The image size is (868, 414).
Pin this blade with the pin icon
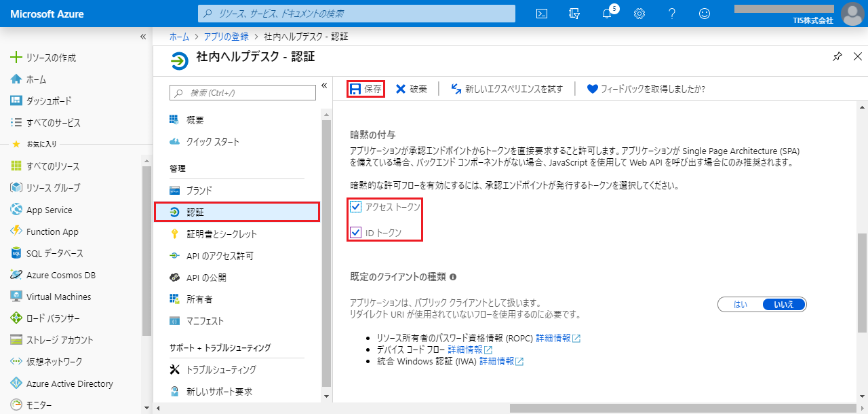pos(837,56)
